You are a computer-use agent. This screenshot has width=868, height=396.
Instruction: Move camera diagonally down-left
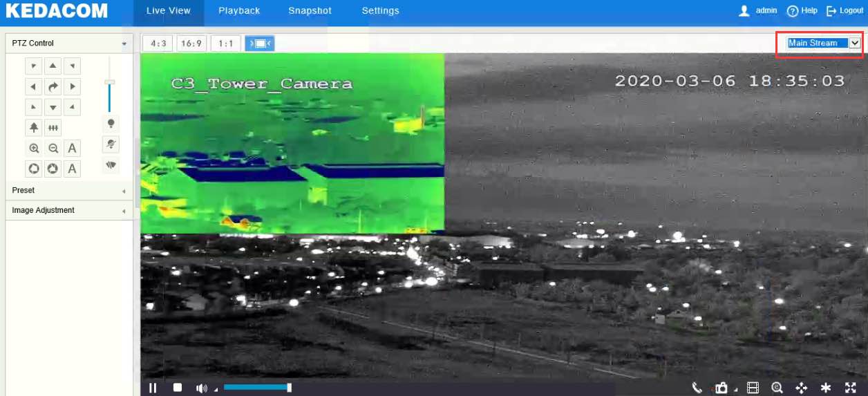(33, 107)
